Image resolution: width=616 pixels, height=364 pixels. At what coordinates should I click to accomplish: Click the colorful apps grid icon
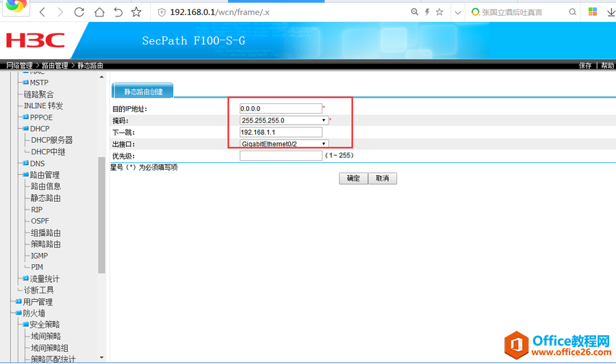[x=591, y=12]
